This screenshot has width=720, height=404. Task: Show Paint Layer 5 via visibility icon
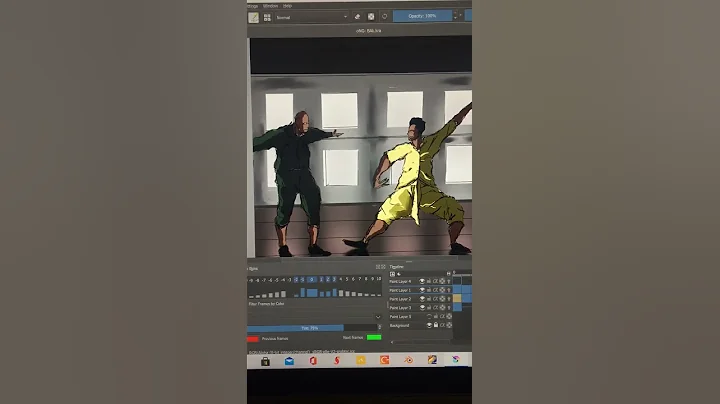pyautogui.click(x=429, y=316)
